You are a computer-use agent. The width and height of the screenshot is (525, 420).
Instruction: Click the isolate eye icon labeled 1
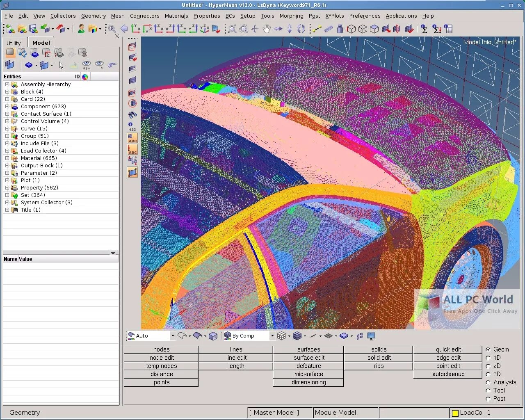click(x=99, y=65)
